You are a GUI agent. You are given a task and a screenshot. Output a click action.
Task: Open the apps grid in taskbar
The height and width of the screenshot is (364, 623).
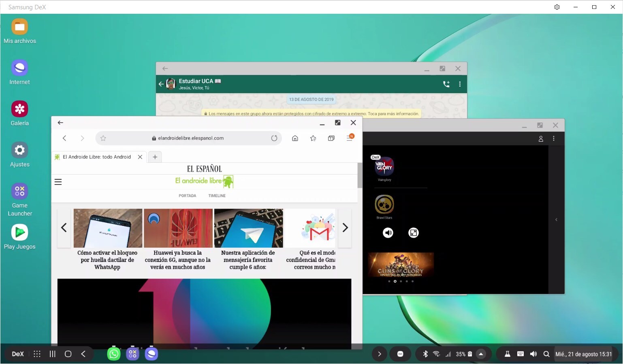(x=37, y=354)
